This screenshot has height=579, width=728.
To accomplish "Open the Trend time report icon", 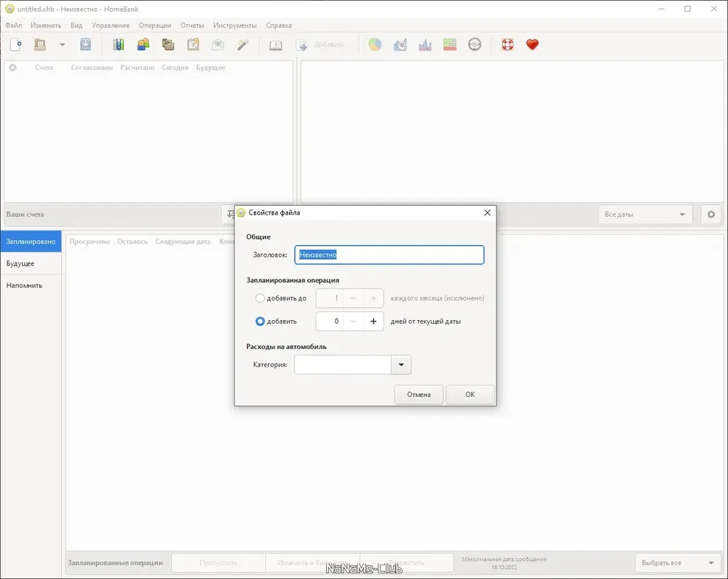I will [x=400, y=44].
